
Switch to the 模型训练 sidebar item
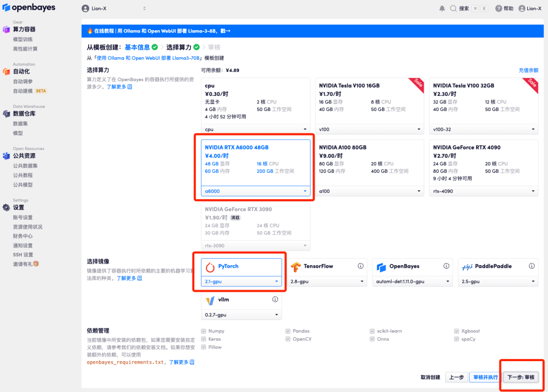click(23, 40)
